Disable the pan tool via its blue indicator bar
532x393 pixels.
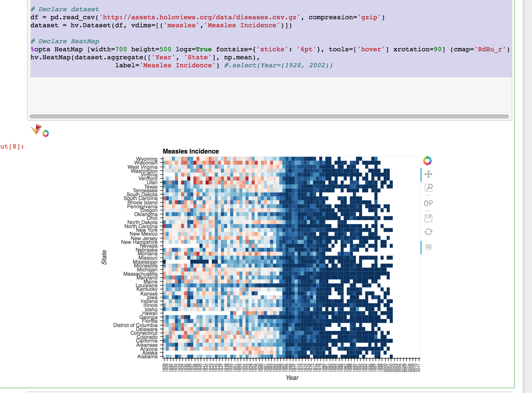click(421, 175)
